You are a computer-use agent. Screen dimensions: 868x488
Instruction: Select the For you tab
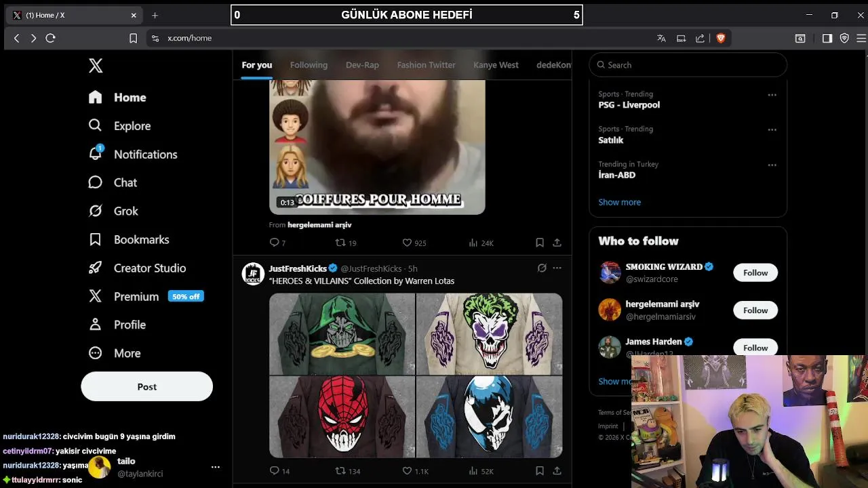pyautogui.click(x=257, y=65)
